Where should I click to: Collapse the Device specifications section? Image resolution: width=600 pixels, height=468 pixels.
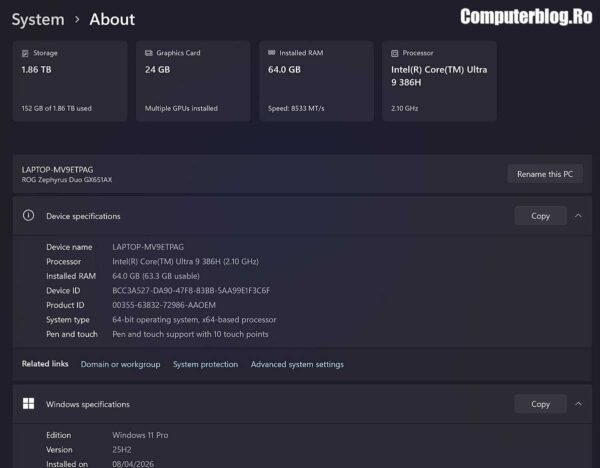click(x=578, y=216)
